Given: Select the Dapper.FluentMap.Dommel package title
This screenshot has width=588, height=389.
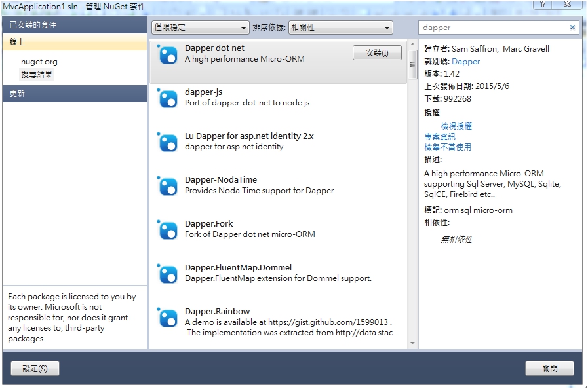Looking at the screenshot, I should tap(238, 267).
